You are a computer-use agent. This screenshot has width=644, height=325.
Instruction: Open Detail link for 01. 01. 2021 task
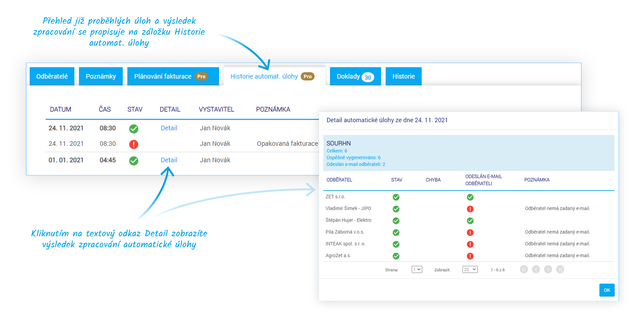click(x=169, y=160)
